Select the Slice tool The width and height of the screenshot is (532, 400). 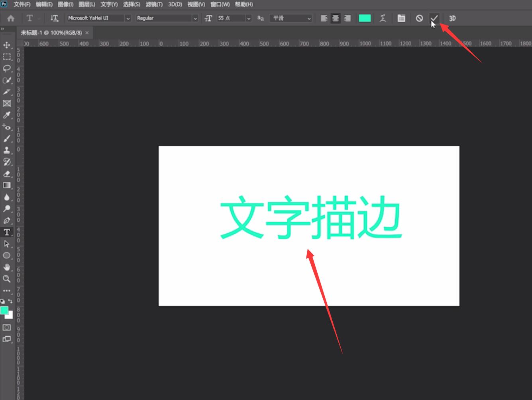(x=7, y=92)
